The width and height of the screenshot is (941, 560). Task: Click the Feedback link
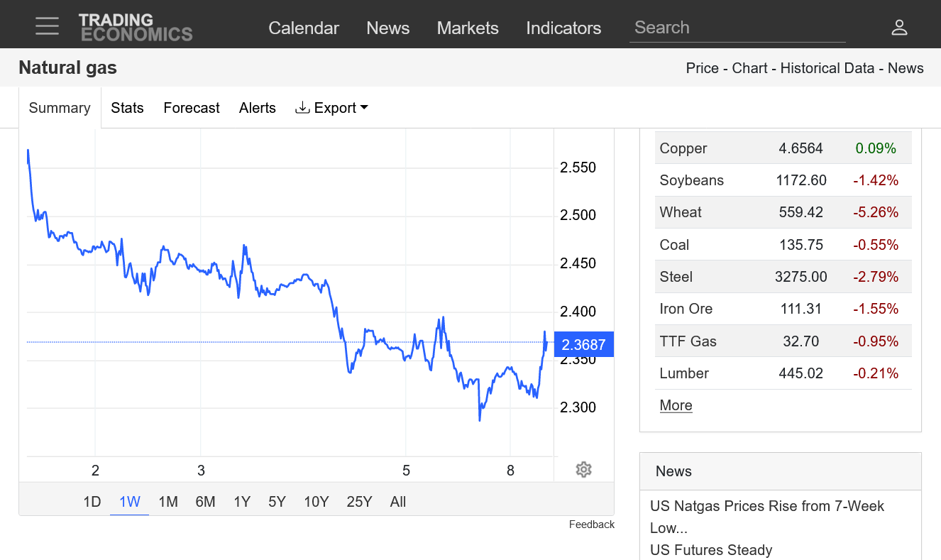(x=591, y=525)
